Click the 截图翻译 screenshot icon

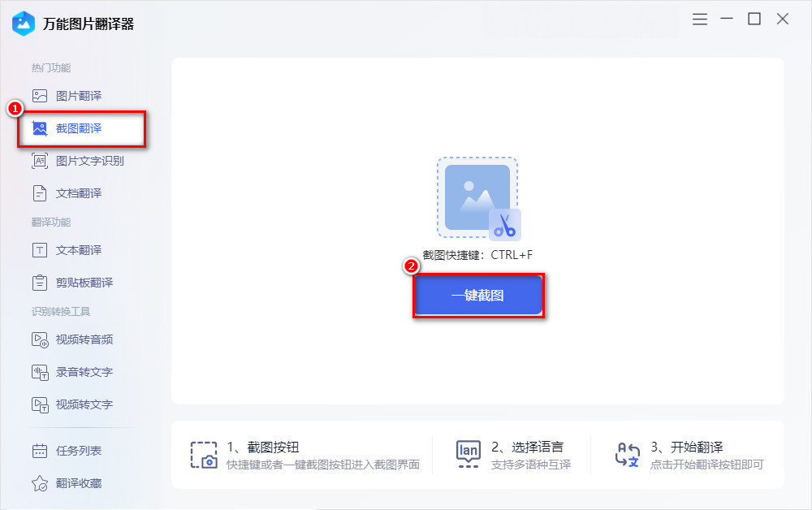pos(41,128)
